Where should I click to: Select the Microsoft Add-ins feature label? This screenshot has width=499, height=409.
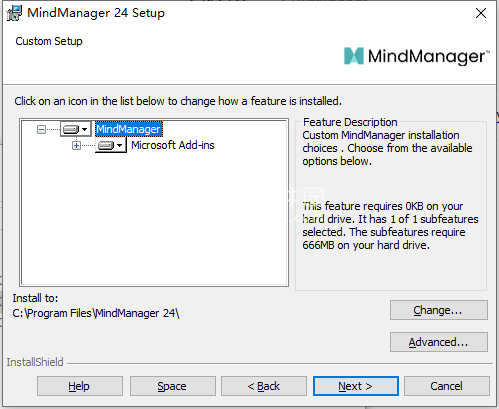pos(173,145)
